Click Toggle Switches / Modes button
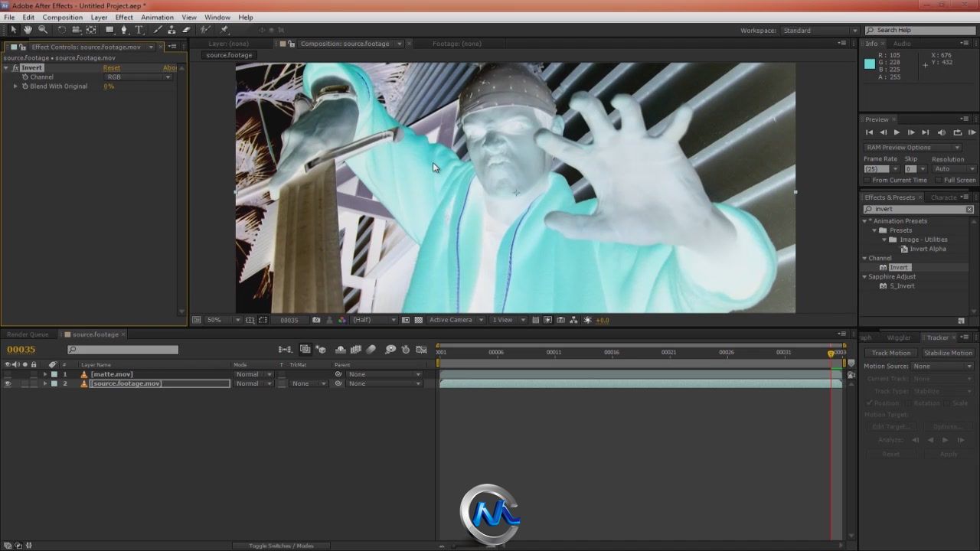This screenshot has width=980, height=551. (281, 546)
